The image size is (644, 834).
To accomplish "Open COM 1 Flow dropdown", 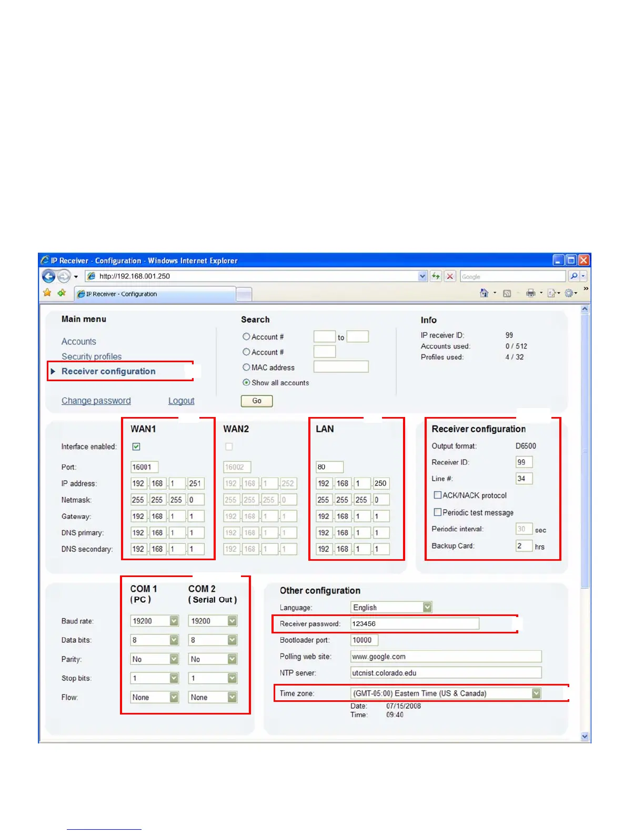I will pyautogui.click(x=155, y=697).
